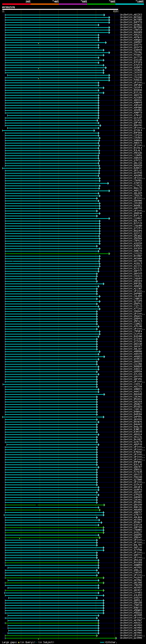Select the last hit UniRef100_Q235M8
The image size is (146, 644).
click(131, 638)
